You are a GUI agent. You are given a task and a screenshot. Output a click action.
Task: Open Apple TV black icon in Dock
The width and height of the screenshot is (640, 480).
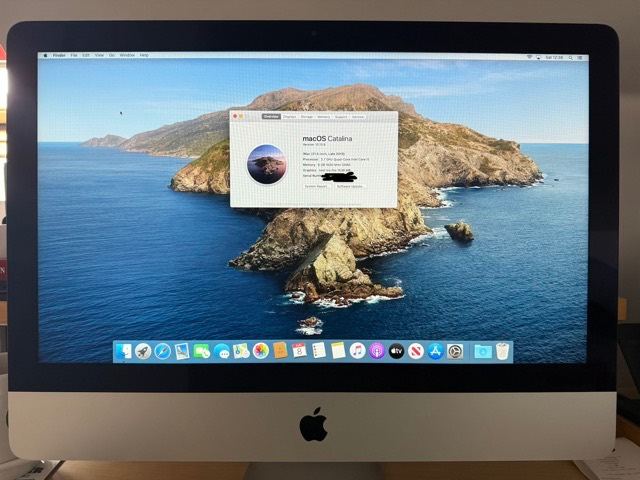point(396,351)
